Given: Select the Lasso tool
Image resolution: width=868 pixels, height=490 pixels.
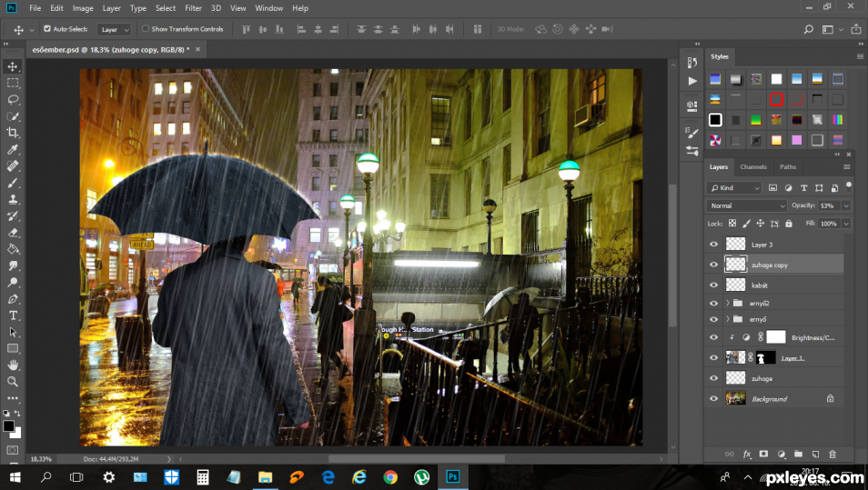Looking at the screenshot, I should [13, 100].
